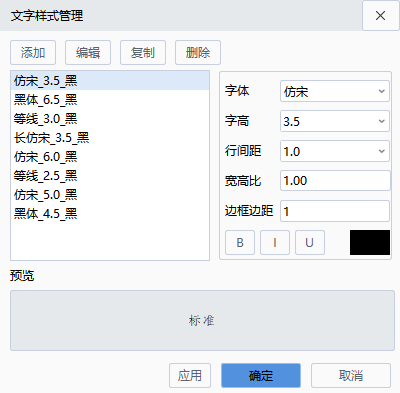Image resolution: width=400 pixels, height=393 pixels.
Task: Click the 添加 button
Action: (x=33, y=53)
